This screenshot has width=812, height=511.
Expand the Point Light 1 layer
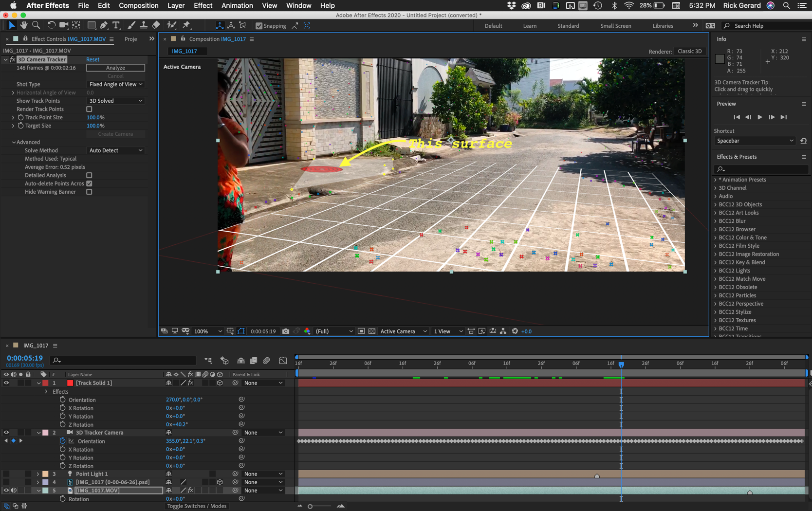click(x=38, y=474)
